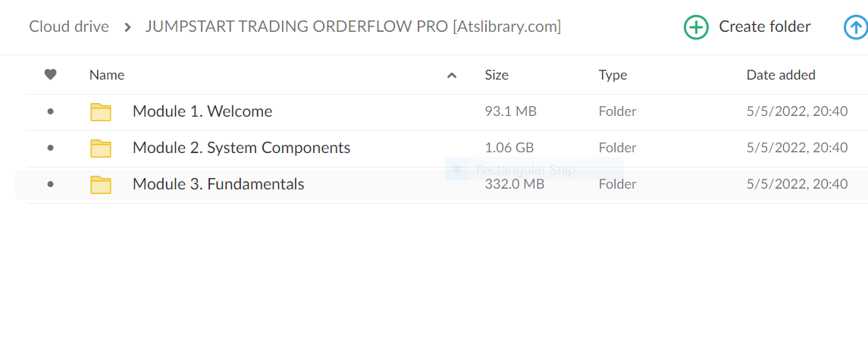868x347 pixels.
Task: Toggle favorite dot for Module 2. System Components
Action: [x=50, y=148]
